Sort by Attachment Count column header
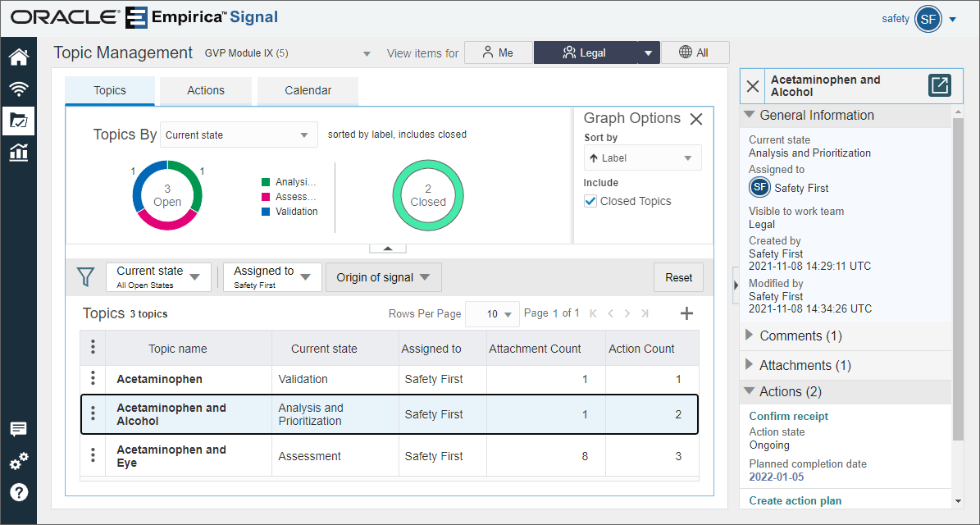Image resolution: width=980 pixels, height=525 pixels. (535, 349)
